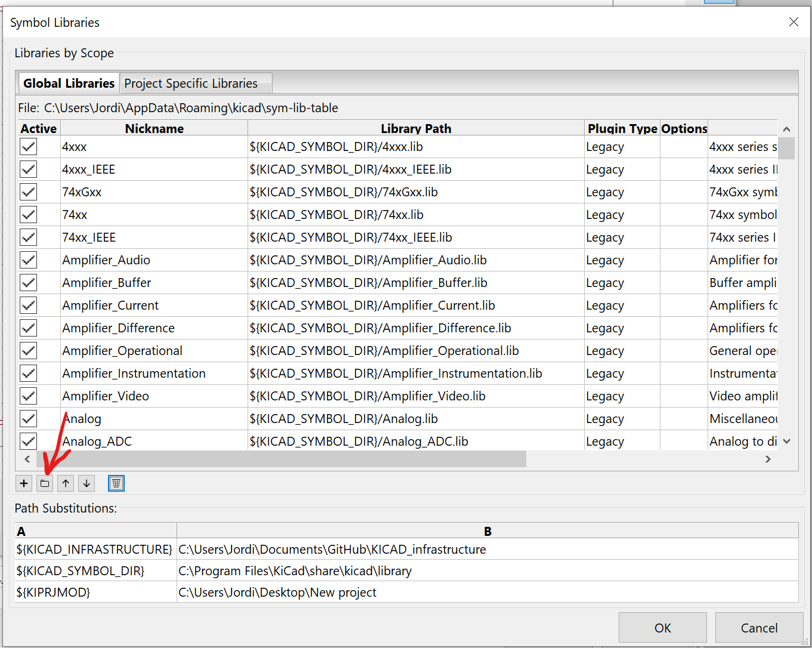Click the horizontal scrollbar right arrow
812x648 pixels.
point(768,459)
